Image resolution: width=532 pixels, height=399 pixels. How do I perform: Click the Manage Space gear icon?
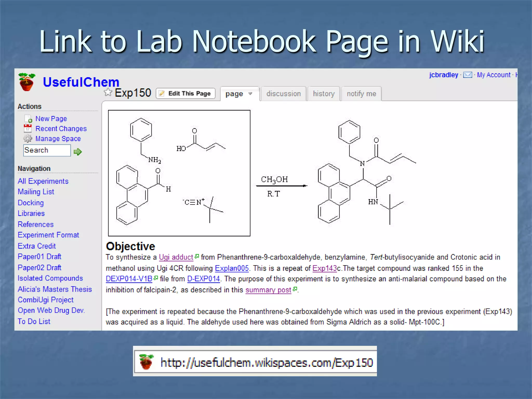point(28,138)
